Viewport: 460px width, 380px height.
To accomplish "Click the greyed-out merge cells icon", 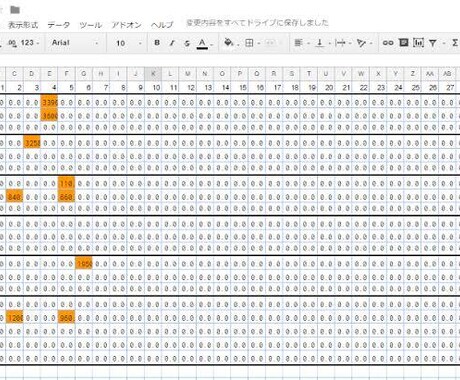I will pyautogui.click(x=270, y=43).
